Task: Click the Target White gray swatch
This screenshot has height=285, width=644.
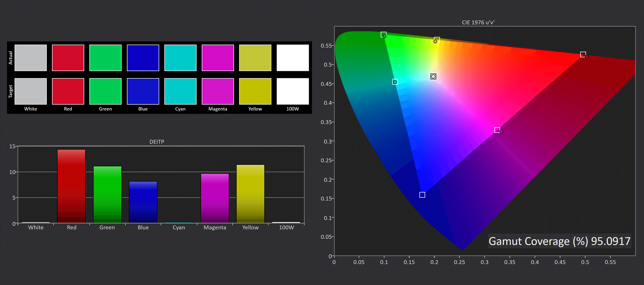Action: 31,91
